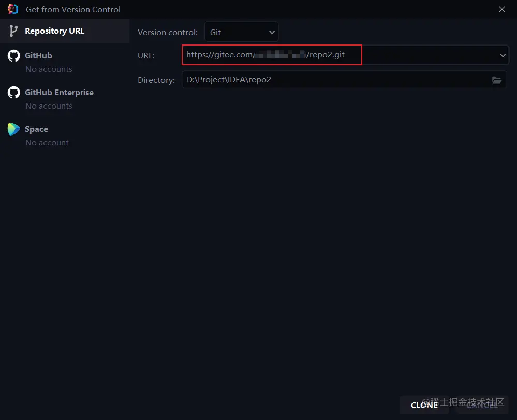
Task: Browse for directory with folder icon
Action: coord(496,80)
